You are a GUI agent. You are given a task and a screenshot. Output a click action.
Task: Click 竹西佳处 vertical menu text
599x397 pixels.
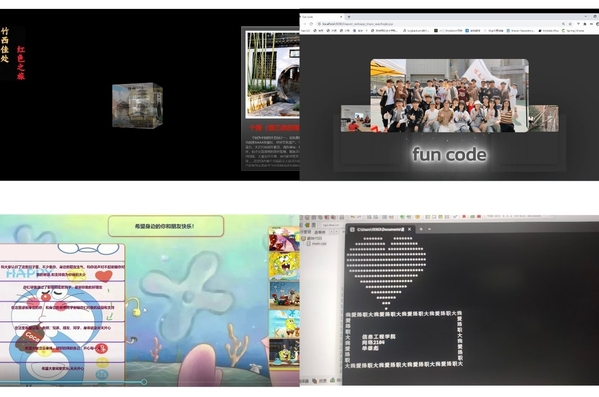[x=5, y=45]
